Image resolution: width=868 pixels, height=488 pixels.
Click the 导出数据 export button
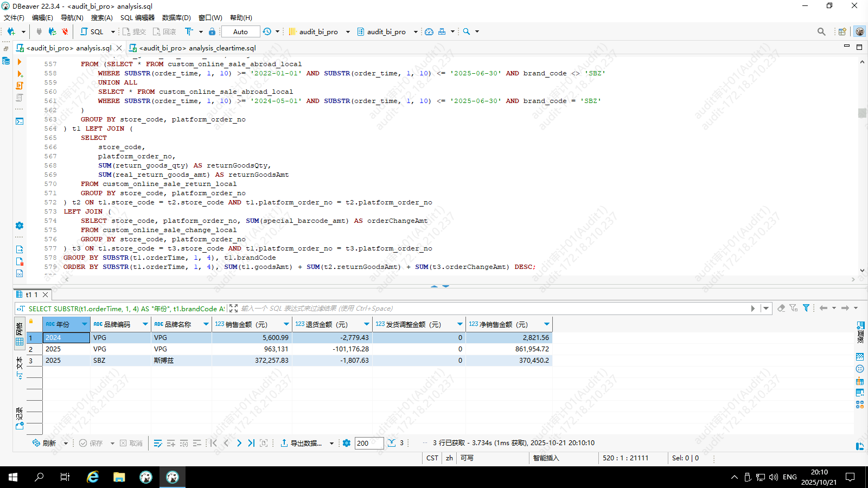[x=301, y=443]
